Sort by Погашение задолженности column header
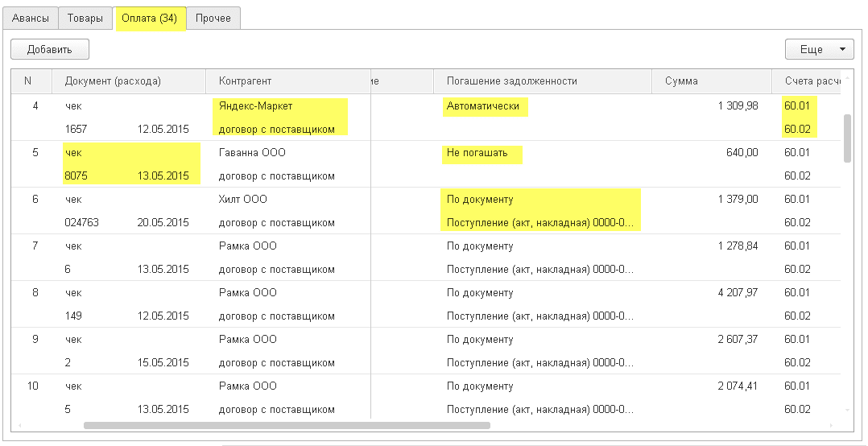868x446 pixels. [512, 81]
